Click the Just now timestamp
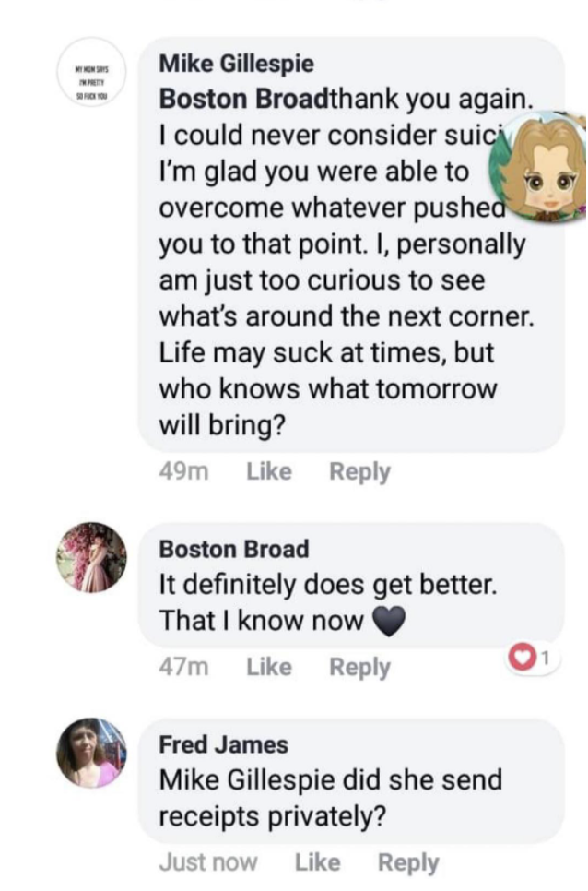The width and height of the screenshot is (588, 891). pyautogui.click(x=208, y=862)
